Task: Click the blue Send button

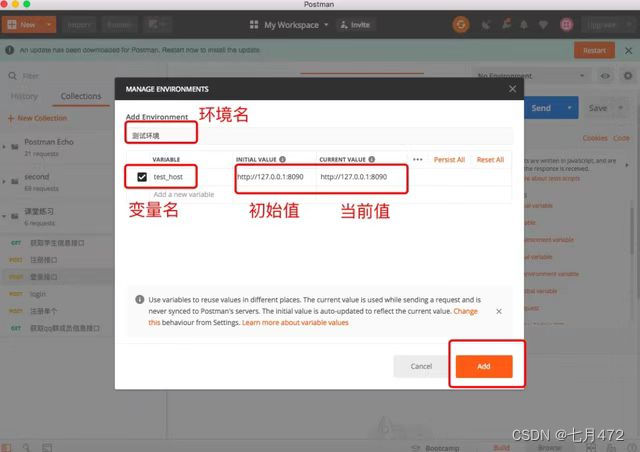Action: coord(541,108)
